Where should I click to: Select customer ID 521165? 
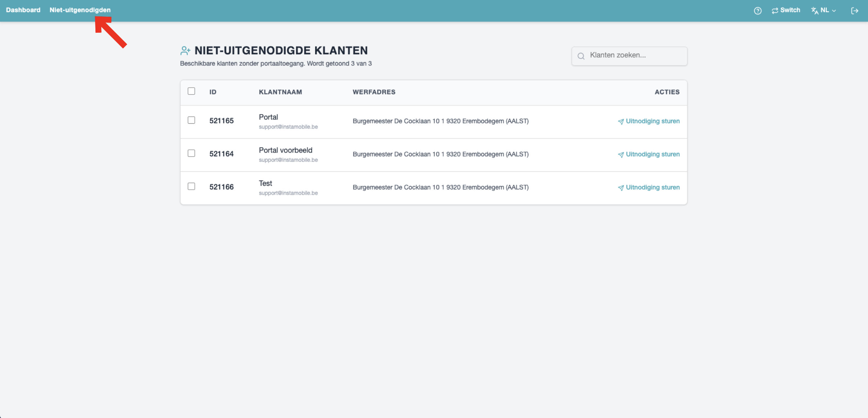pos(221,121)
